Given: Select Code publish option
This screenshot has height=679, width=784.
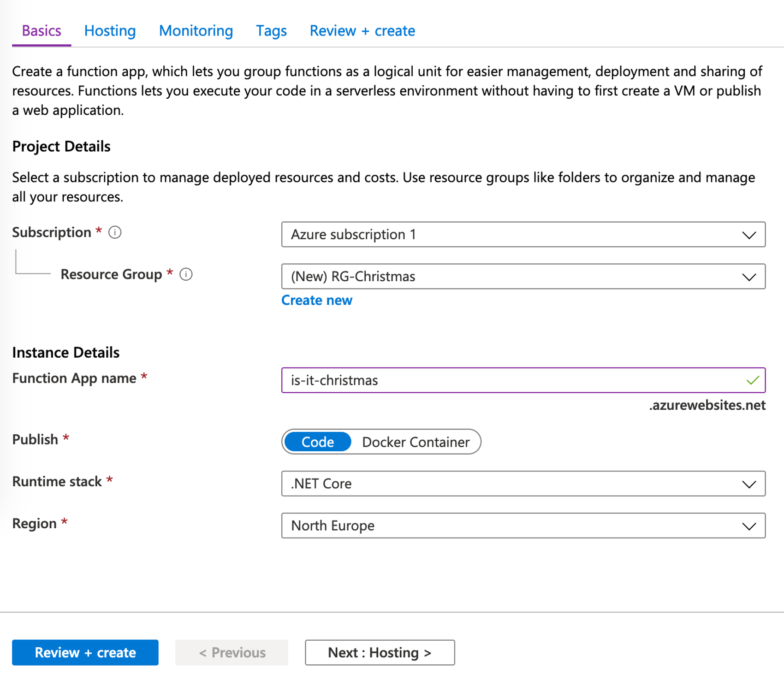Looking at the screenshot, I should [x=317, y=442].
